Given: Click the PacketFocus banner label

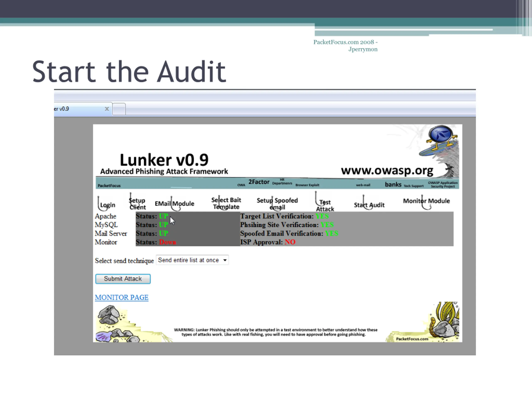Looking at the screenshot, I should coord(109,186).
